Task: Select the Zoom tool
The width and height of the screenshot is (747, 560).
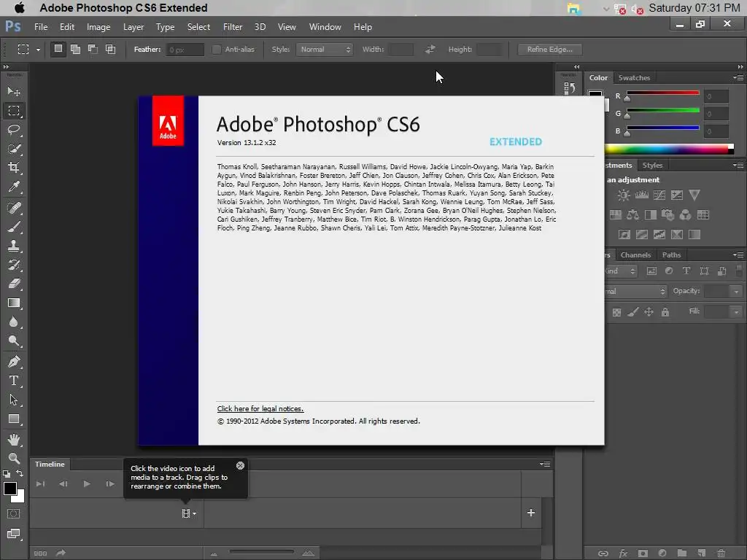Action: (14, 458)
